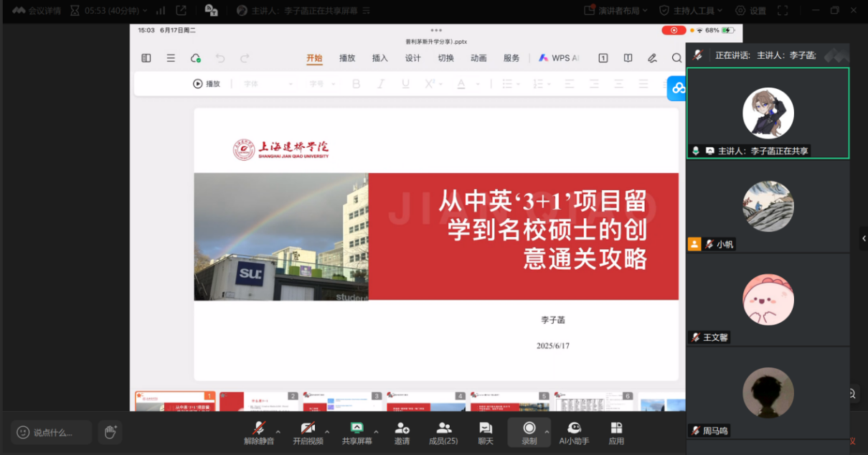Select slide 5 thumbnail
The image size is (868, 455).
(x=511, y=402)
